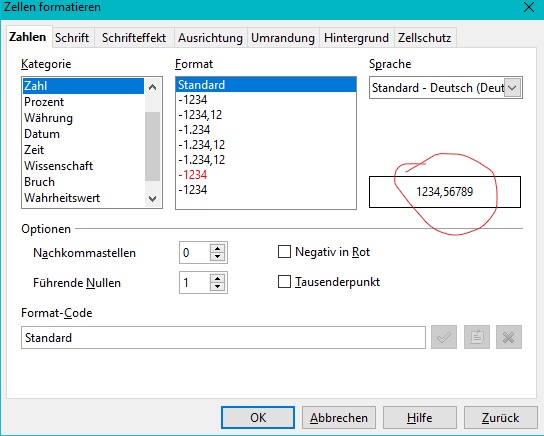544x436 pixels.
Task: Increase Nachkommastellen with the up arrow
Action: (218, 248)
